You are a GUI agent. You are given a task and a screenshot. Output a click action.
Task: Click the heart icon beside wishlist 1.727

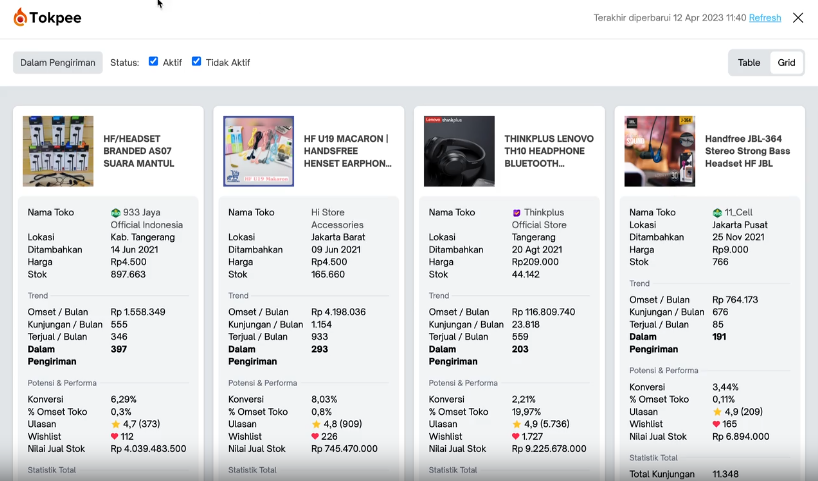[515, 436]
